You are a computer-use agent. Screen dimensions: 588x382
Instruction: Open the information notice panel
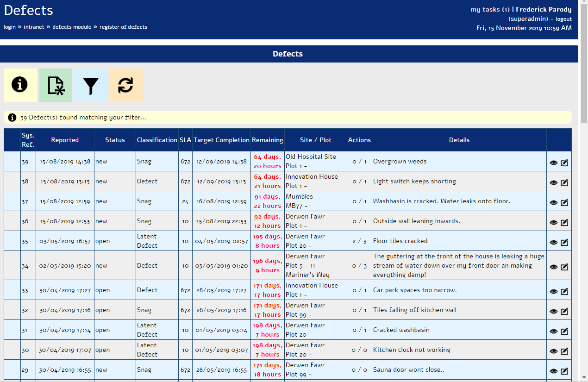(20, 85)
